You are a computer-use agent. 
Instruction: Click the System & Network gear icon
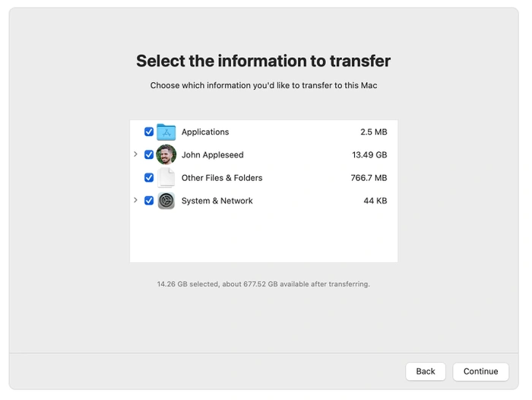(166, 201)
